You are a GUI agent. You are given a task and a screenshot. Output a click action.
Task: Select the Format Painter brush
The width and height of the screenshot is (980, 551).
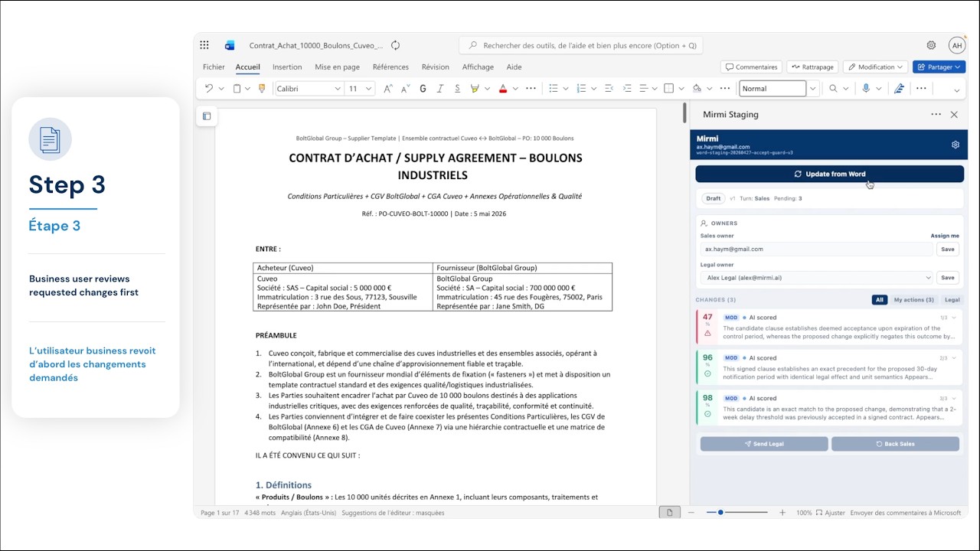click(262, 89)
